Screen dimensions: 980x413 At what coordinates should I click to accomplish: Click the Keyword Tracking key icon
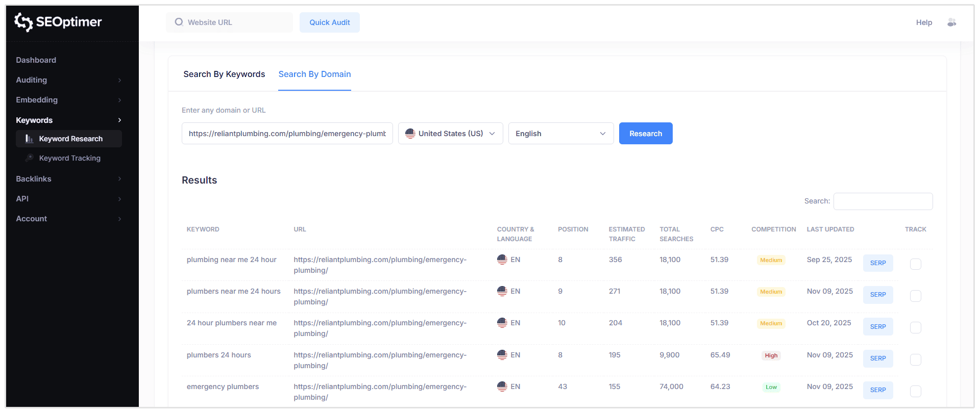[x=30, y=158]
